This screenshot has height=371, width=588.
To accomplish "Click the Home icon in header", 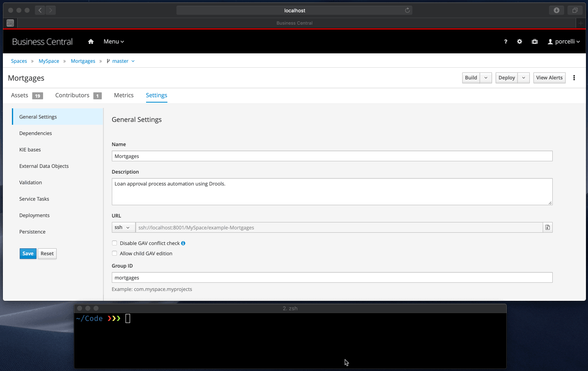I will tap(91, 41).
